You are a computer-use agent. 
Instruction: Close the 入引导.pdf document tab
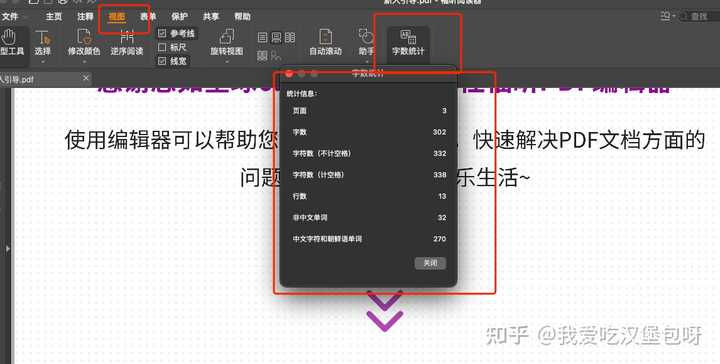click(86, 78)
